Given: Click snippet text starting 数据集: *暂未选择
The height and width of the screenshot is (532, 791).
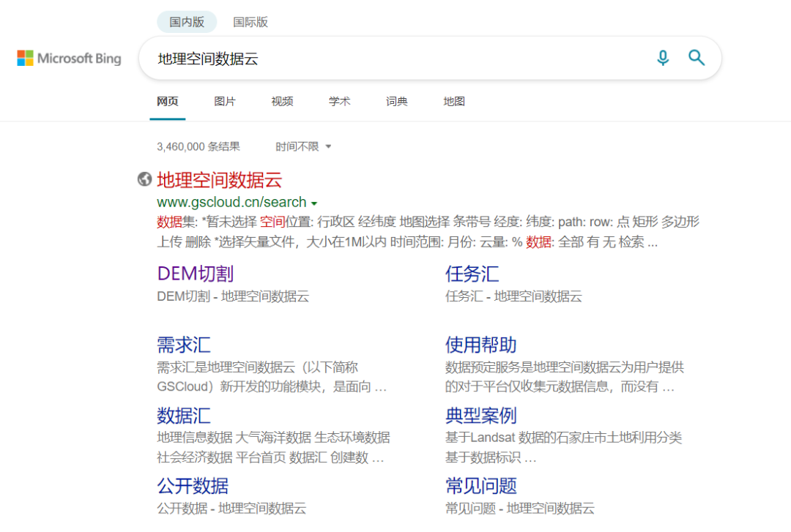Looking at the screenshot, I should tap(428, 232).
